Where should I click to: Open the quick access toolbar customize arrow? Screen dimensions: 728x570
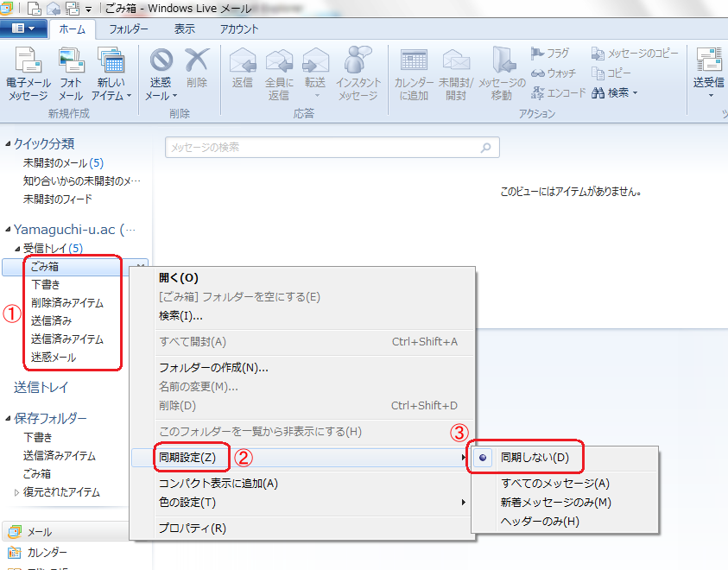coord(88,9)
